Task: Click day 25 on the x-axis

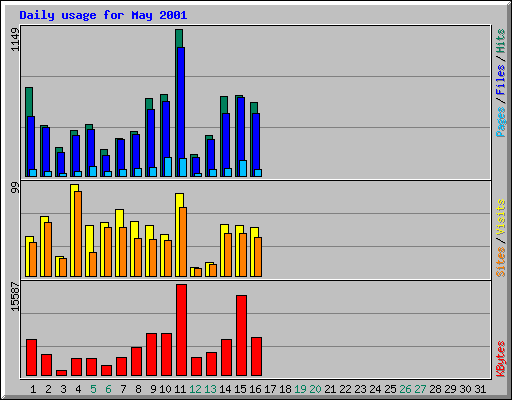Action: (390, 389)
